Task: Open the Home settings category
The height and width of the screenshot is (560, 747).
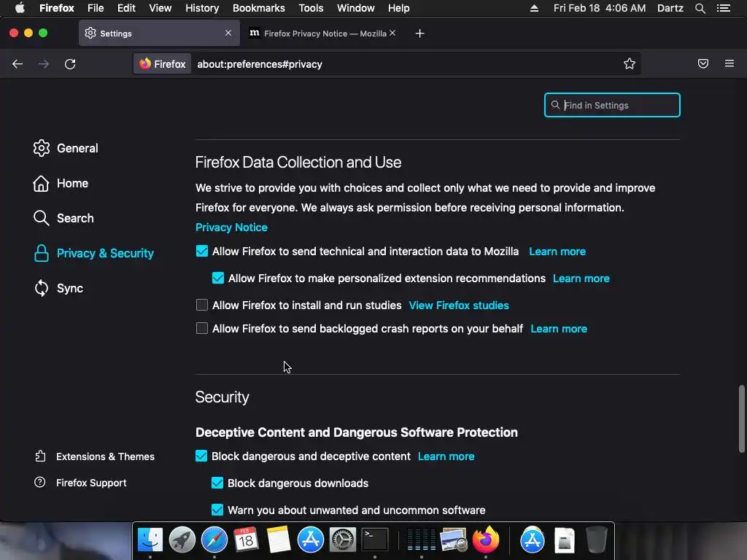Action: (x=61, y=183)
